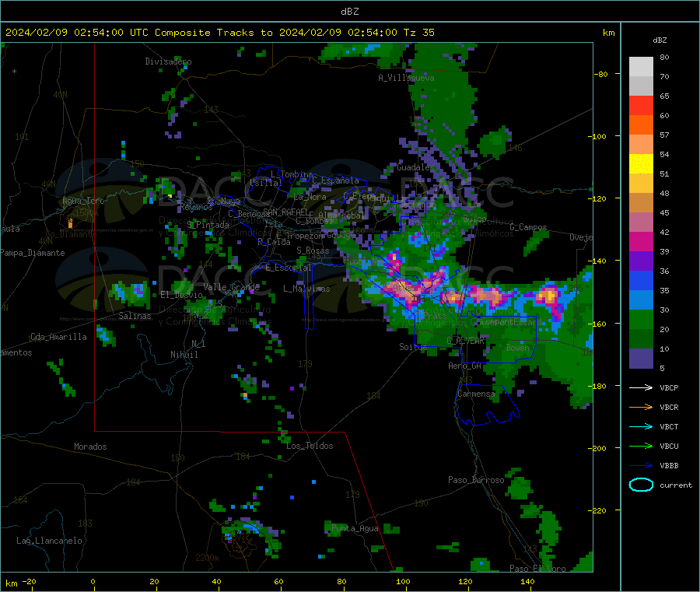The width and height of the screenshot is (700, 592).
Task: Click the 'Paso_Barroso' map label
Action: pyautogui.click(x=476, y=480)
